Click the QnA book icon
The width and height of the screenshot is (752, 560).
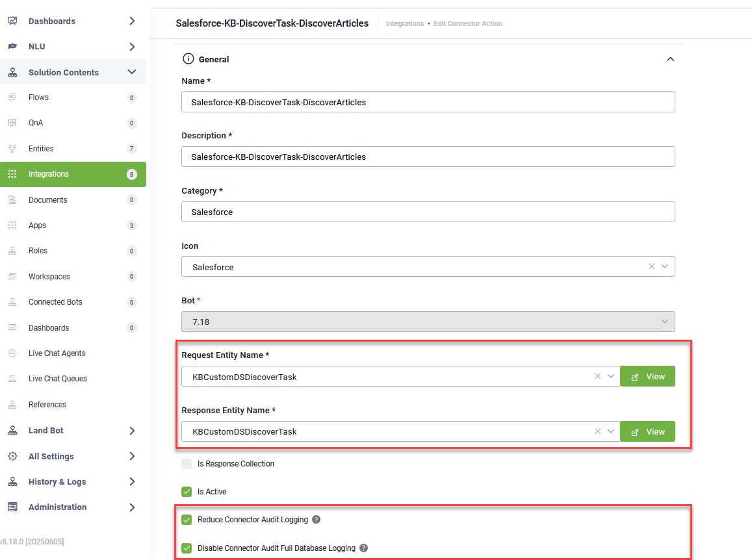tap(12, 123)
